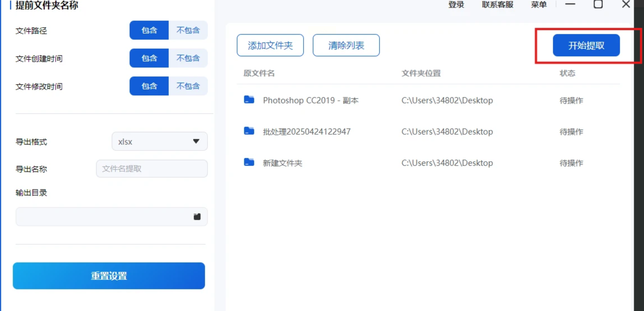This screenshot has width=644, height=311.
Task: Click the dropdown arrow next to xlsx
Action: [x=196, y=141]
